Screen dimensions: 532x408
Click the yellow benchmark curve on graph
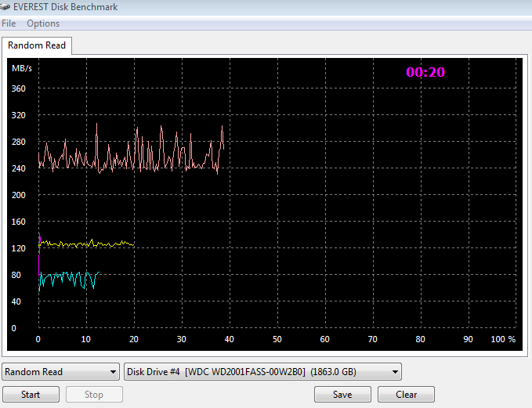tap(89, 244)
